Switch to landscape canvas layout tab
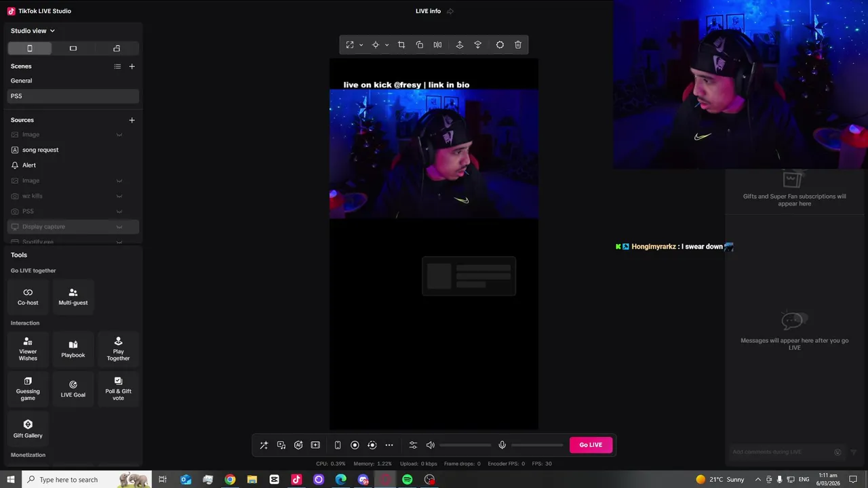 click(73, 48)
